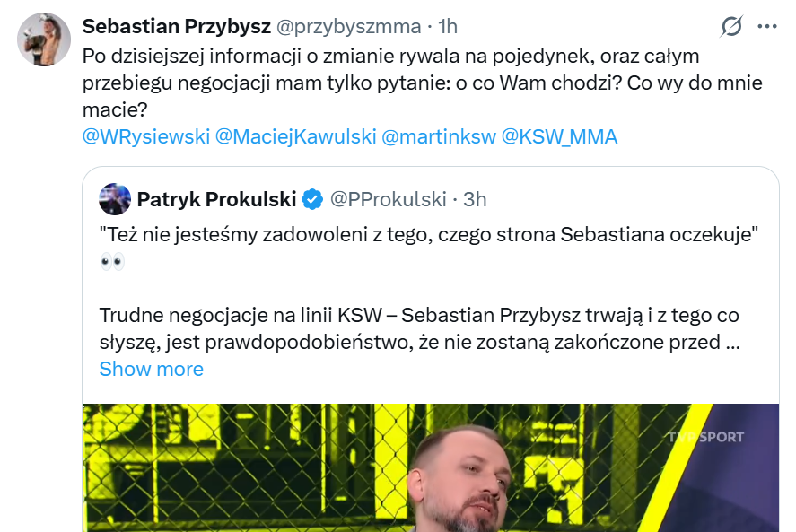Open tweet via the 1h timestamp
Image resolution: width=796 pixels, height=532 pixels.
click(x=447, y=27)
